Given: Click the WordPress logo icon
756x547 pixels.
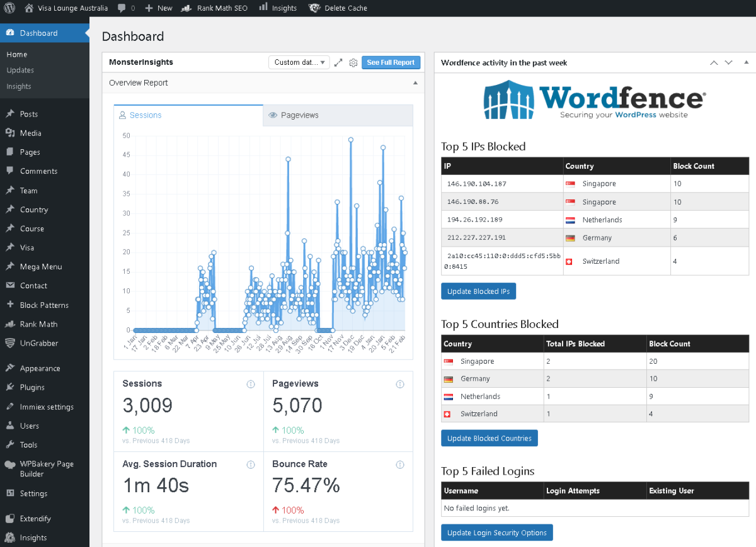Looking at the screenshot, I should (x=9, y=8).
